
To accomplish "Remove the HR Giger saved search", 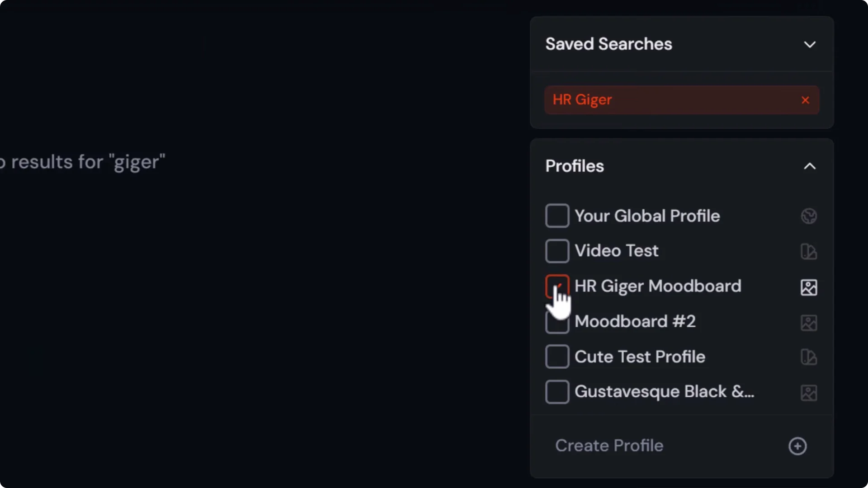I will 805,100.
